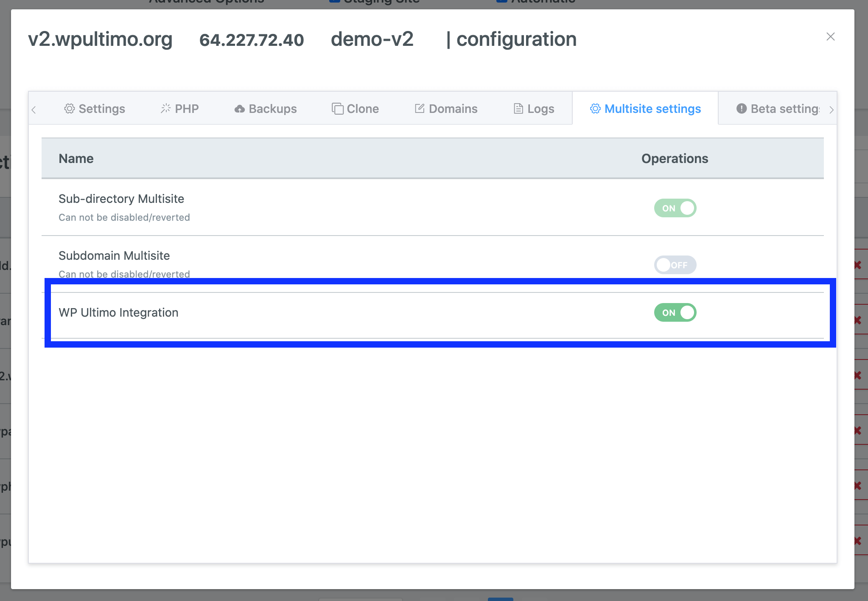This screenshot has width=868, height=601.
Task: Click the 'Can not be disabled/reverted' note under Sub-directory
Action: (x=124, y=217)
